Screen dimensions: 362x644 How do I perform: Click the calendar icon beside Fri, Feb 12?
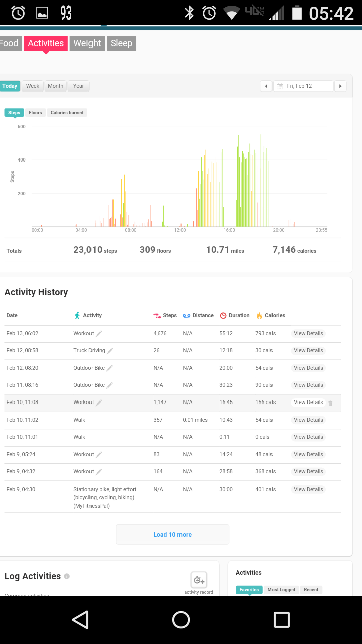coord(280,86)
